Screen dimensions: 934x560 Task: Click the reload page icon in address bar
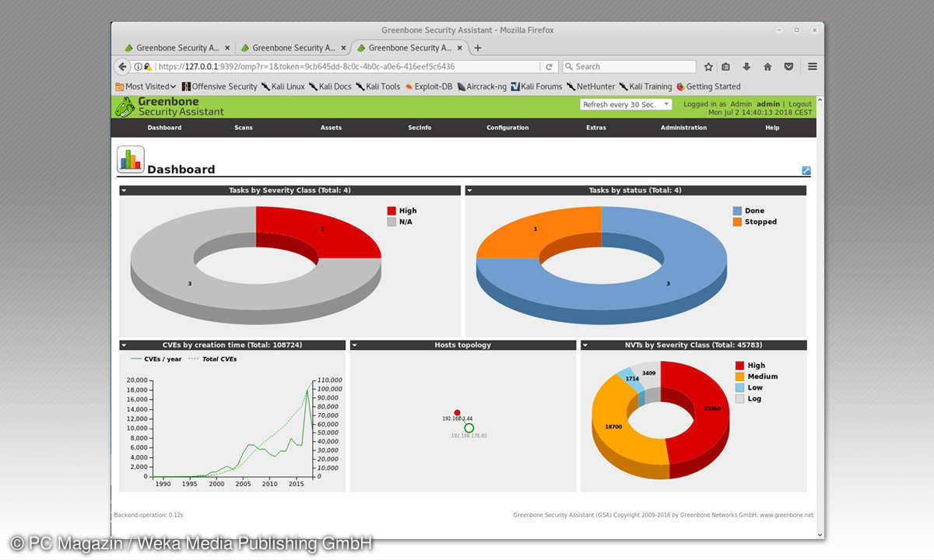[549, 67]
